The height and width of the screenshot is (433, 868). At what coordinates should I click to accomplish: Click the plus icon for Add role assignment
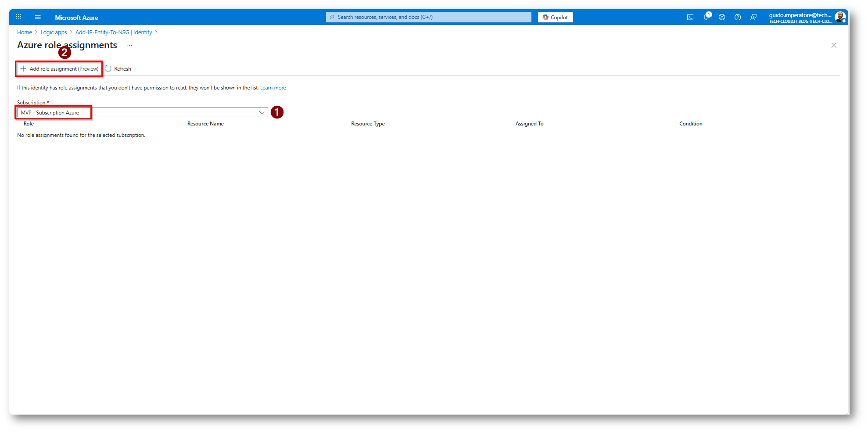point(23,69)
